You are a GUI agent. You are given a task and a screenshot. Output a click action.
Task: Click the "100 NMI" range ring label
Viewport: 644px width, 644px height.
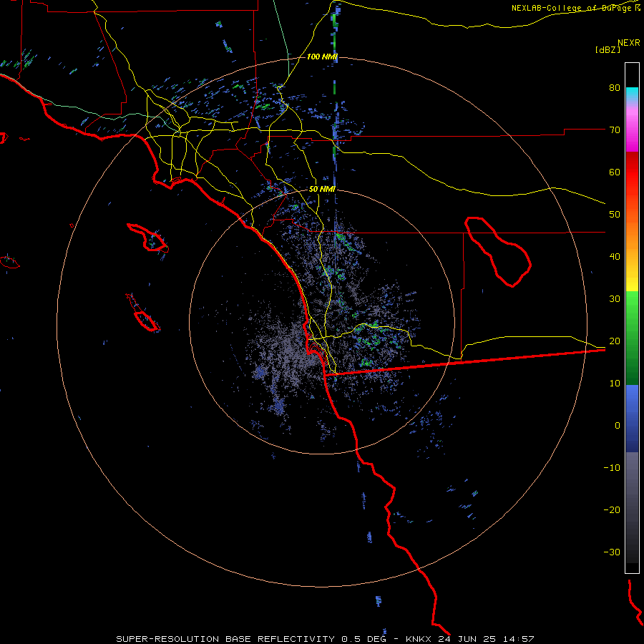pos(322,57)
